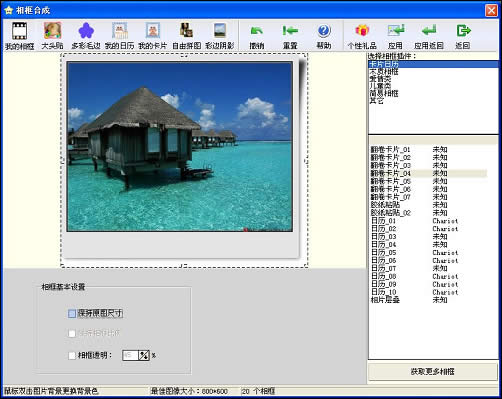Select 简易相框 frame category

(x=384, y=93)
